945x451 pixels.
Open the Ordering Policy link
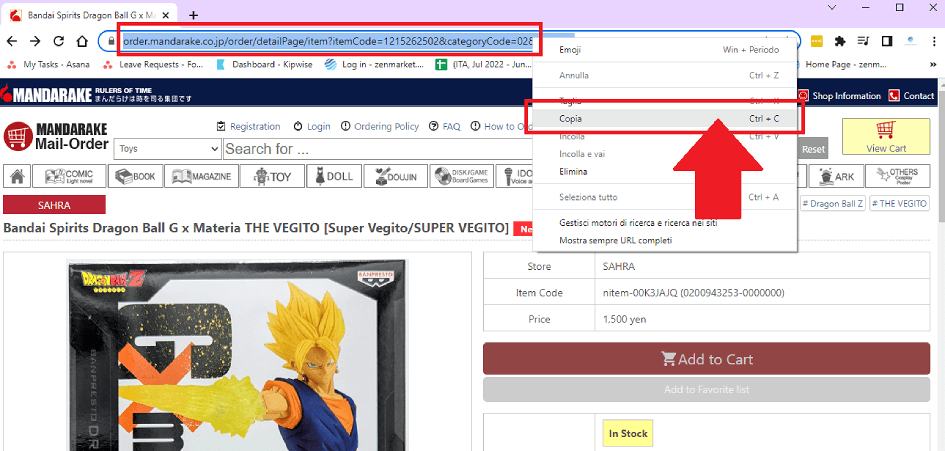coord(380,126)
